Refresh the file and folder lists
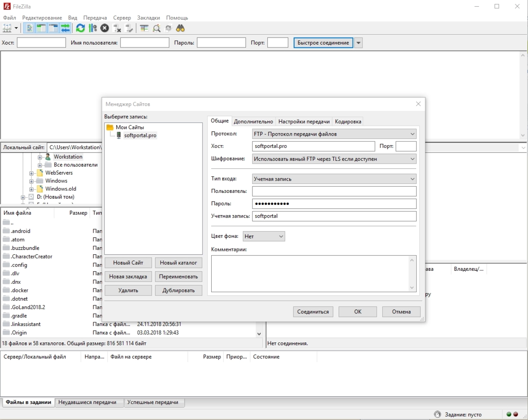The height and width of the screenshot is (420, 528). 80,28
